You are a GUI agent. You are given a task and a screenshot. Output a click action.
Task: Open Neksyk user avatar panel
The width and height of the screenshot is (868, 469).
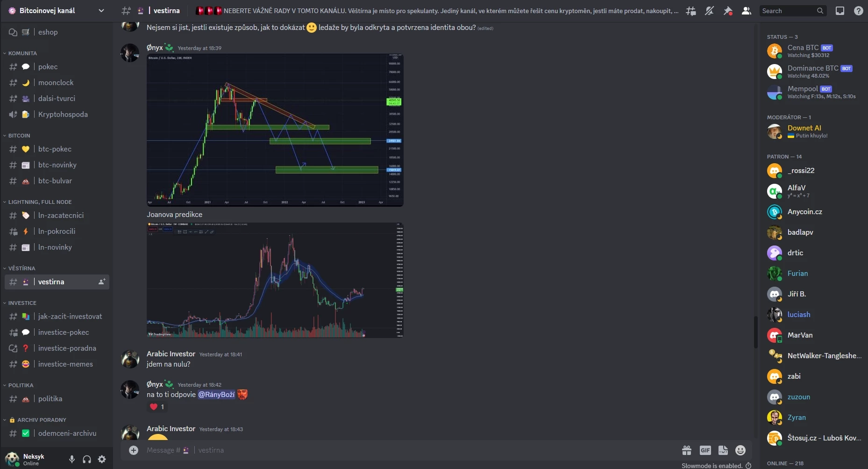[x=12, y=459]
